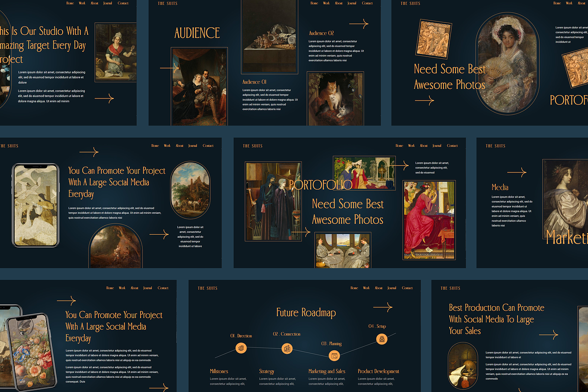Click the arrow right of Future Roadmap title

coord(383,308)
